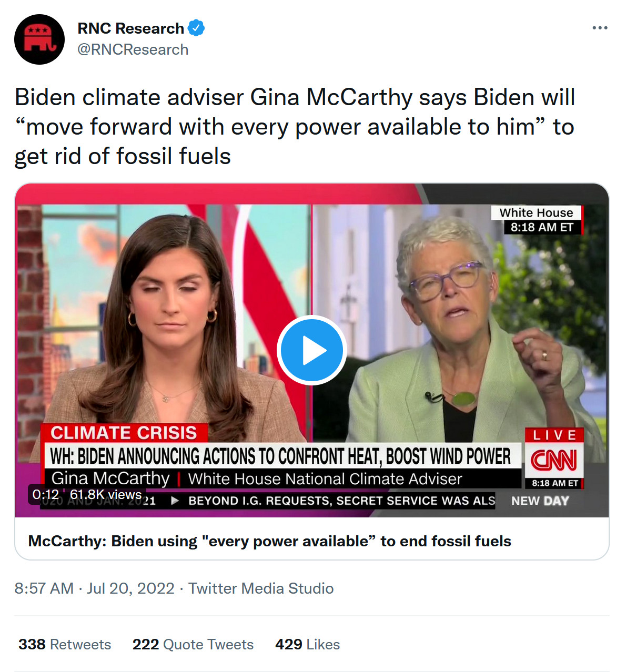Click the red "CLIMATE CRISIS" banner

[124, 433]
